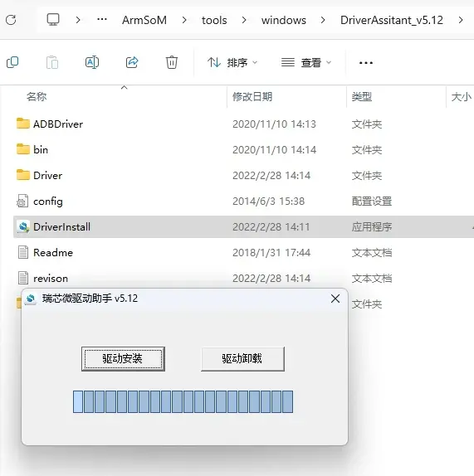Click the driver install progress bar

[x=183, y=401]
